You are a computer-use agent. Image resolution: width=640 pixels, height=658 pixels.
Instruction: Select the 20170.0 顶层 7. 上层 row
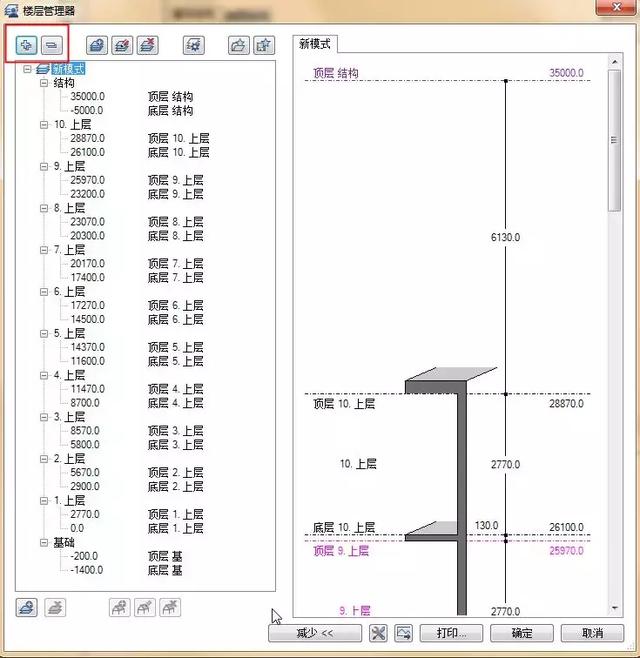click(137, 264)
